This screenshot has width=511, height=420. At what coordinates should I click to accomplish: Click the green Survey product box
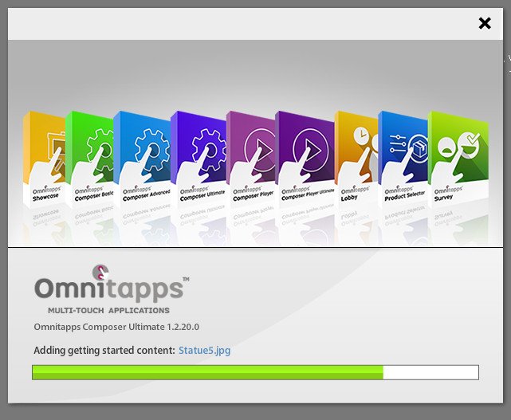click(458, 159)
